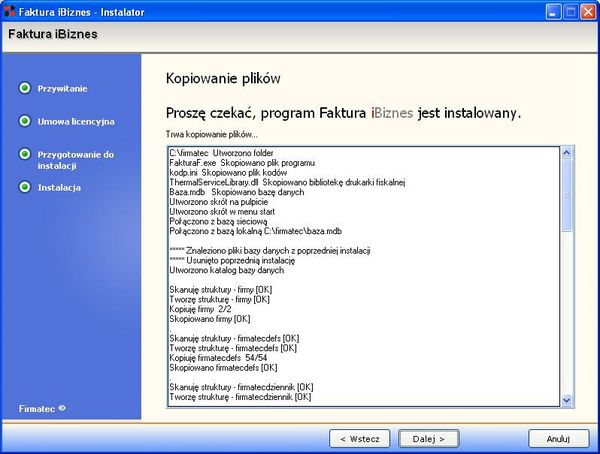This screenshot has width=600, height=454.
Task: Click the log scrollbar thumb
Action: pyautogui.click(x=567, y=195)
